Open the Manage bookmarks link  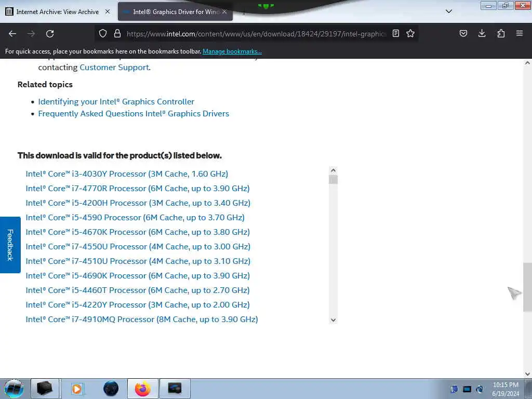[x=232, y=51]
